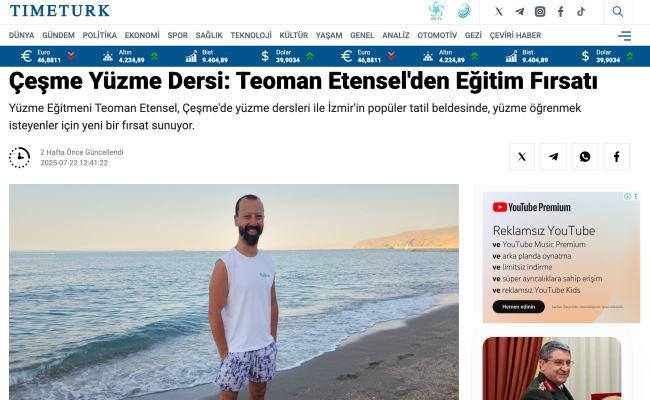
Task: Open the X icon in header
Action: (499, 12)
